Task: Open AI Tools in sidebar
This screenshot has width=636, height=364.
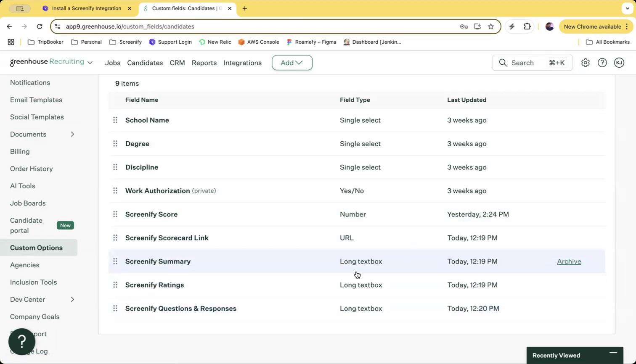Action: (x=23, y=186)
